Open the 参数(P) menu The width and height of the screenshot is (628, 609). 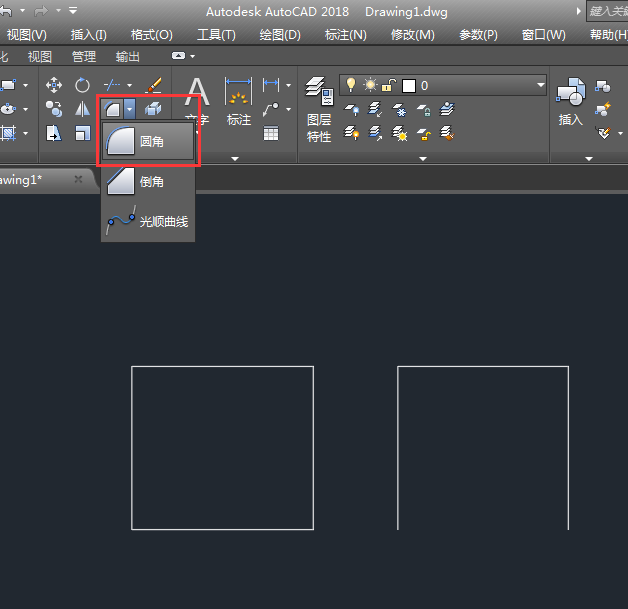478,35
